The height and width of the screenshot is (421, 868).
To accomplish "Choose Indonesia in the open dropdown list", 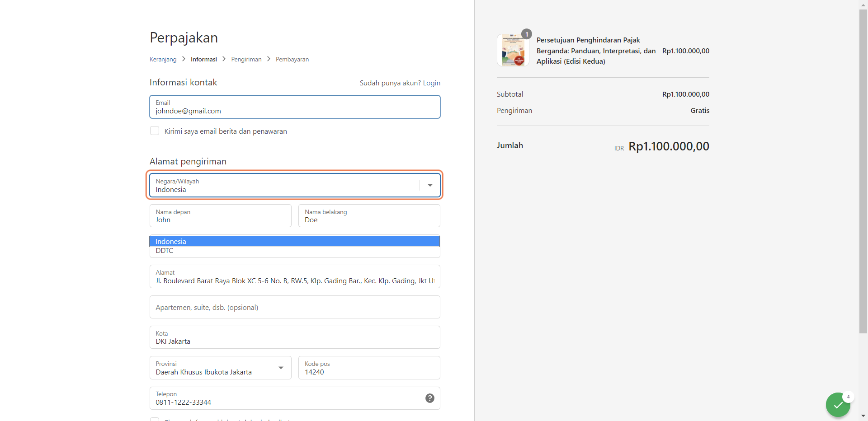I will point(295,241).
